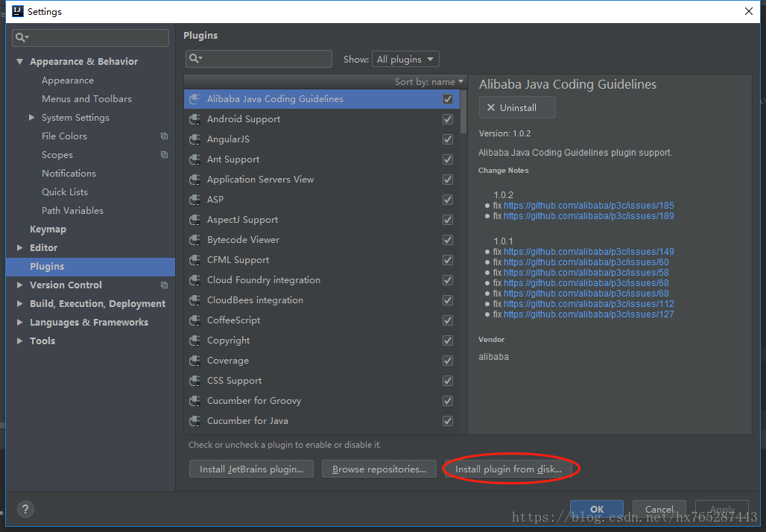Open Notifications settings page

coord(69,174)
